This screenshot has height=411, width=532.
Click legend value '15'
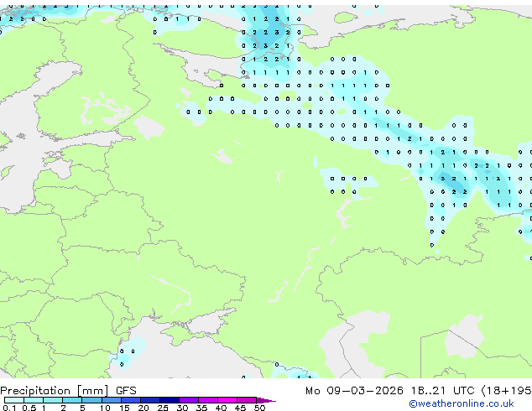[124, 408]
